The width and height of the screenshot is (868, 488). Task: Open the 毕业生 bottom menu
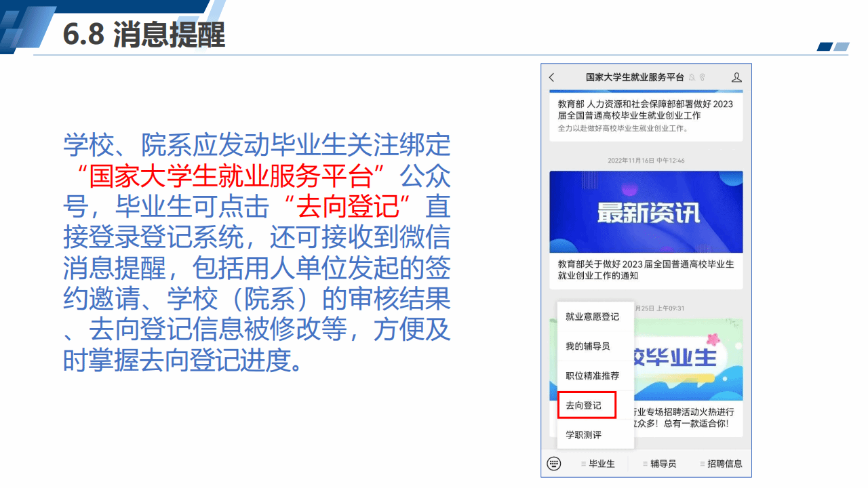tap(598, 464)
